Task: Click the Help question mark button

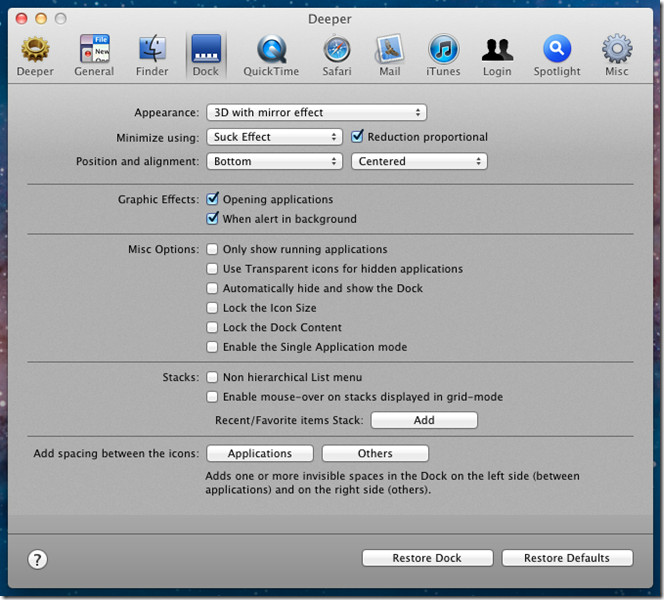Action: (x=38, y=559)
